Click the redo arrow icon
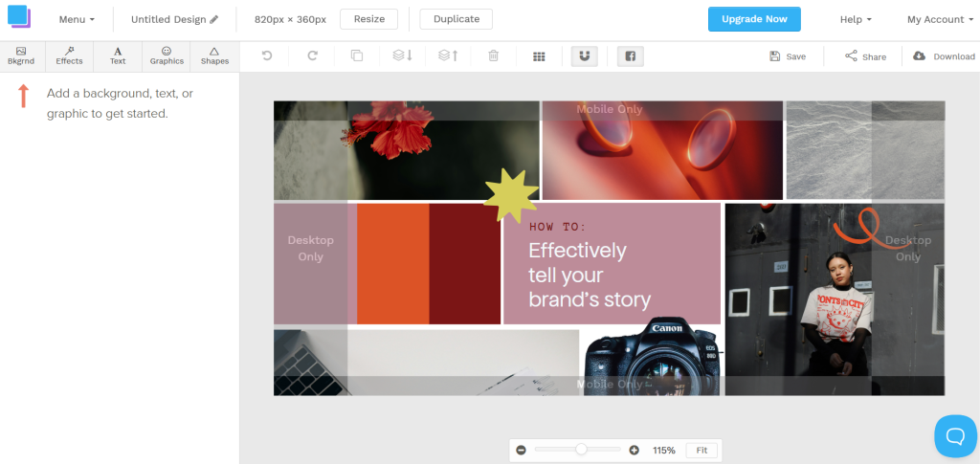Image resolution: width=980 pixels, height=464 pixels. 312,56
